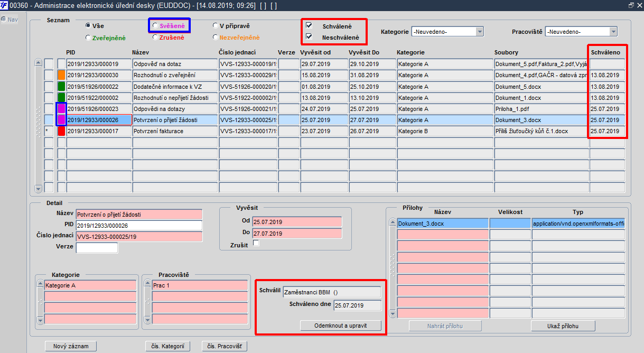
Task: Select the Zveřejněné radio button
Action: [x=88, y=38]
